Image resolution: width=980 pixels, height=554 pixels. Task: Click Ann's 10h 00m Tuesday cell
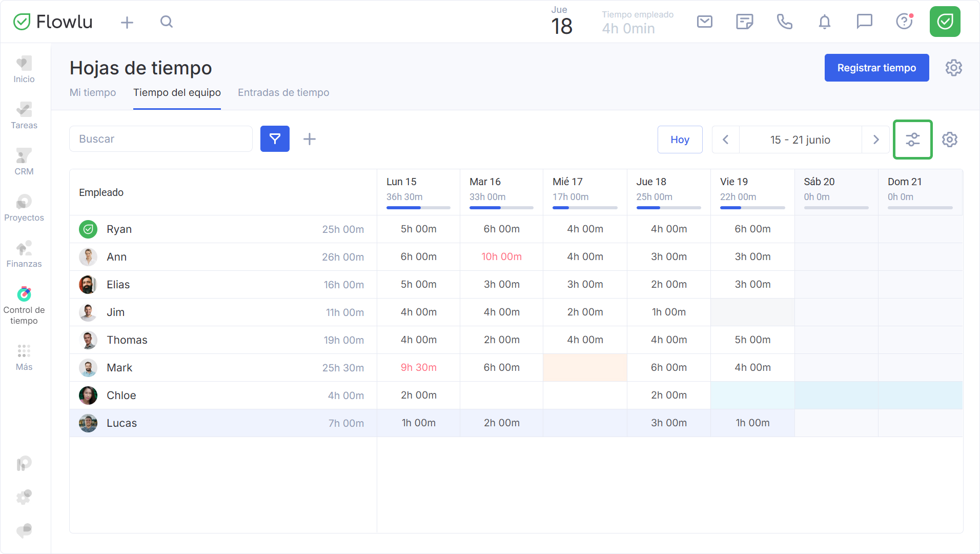501,256
